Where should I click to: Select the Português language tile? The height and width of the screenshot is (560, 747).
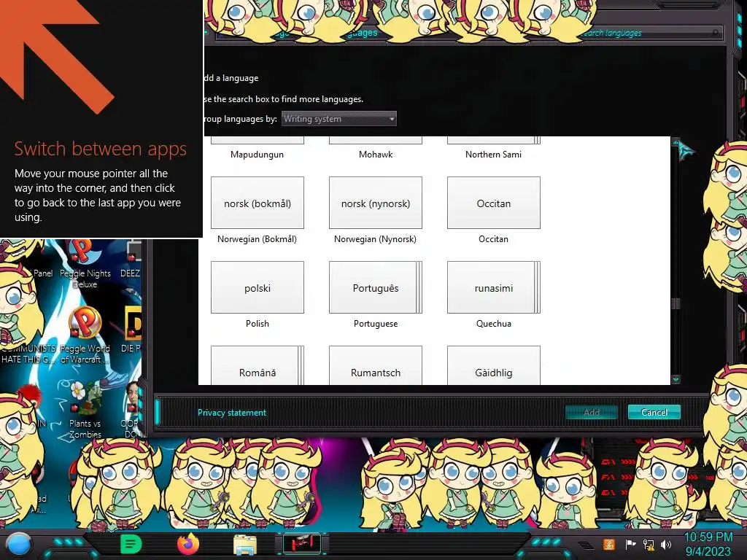(x=376, y=287)
